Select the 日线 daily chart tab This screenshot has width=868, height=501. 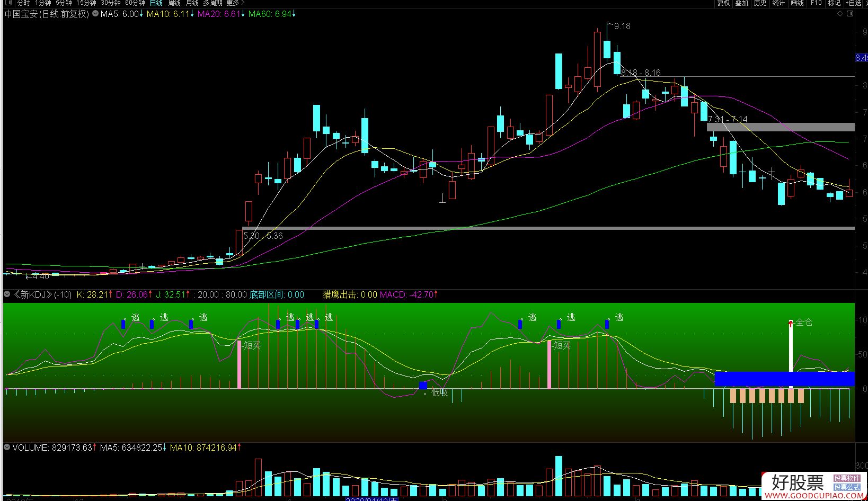pos(156,3)
